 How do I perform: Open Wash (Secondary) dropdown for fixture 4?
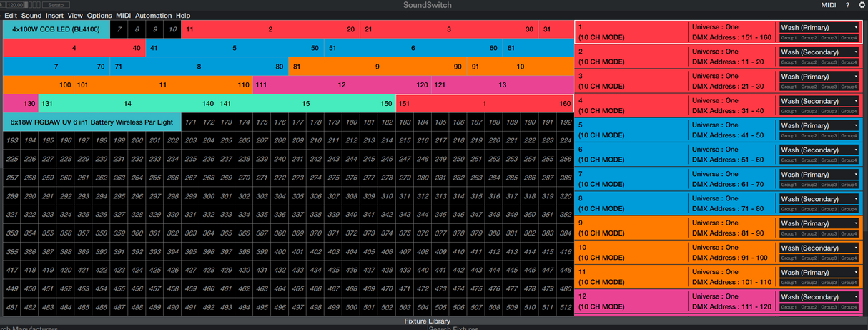pyautogui.click(x=819, y=101)
